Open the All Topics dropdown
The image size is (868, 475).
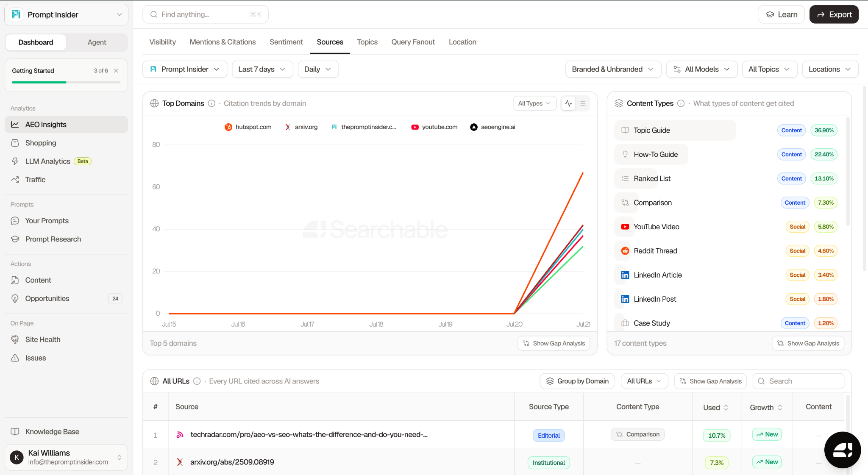770,69
